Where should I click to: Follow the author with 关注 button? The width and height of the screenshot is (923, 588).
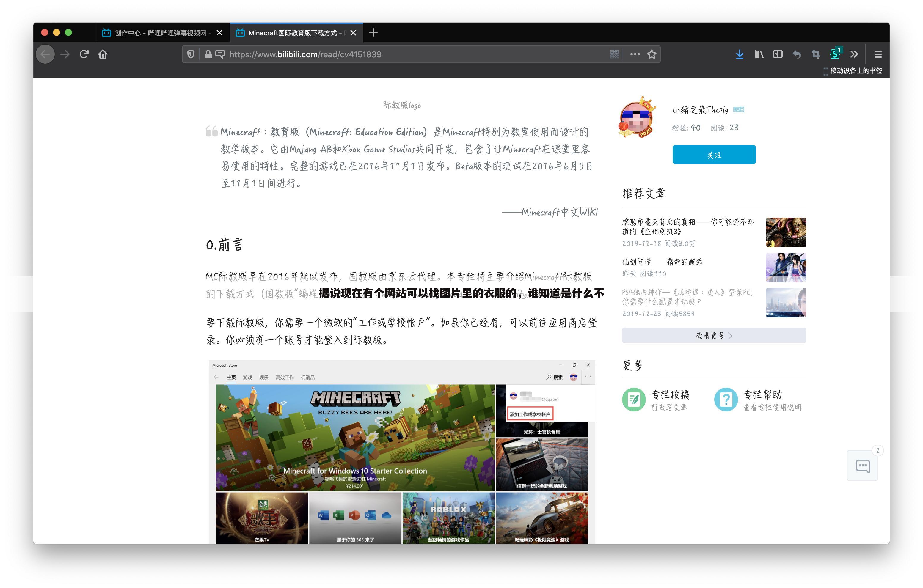[x=714, y=155]
